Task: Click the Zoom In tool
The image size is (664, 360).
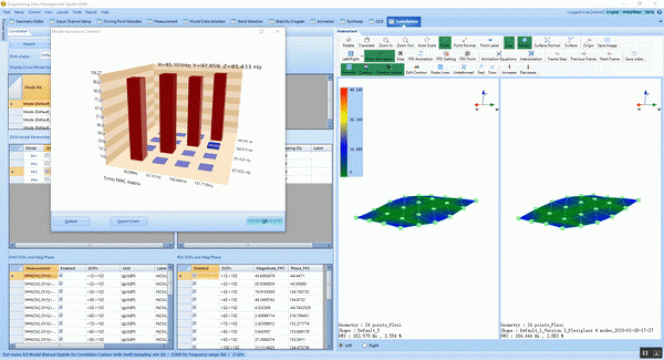Action: point(385,42)
